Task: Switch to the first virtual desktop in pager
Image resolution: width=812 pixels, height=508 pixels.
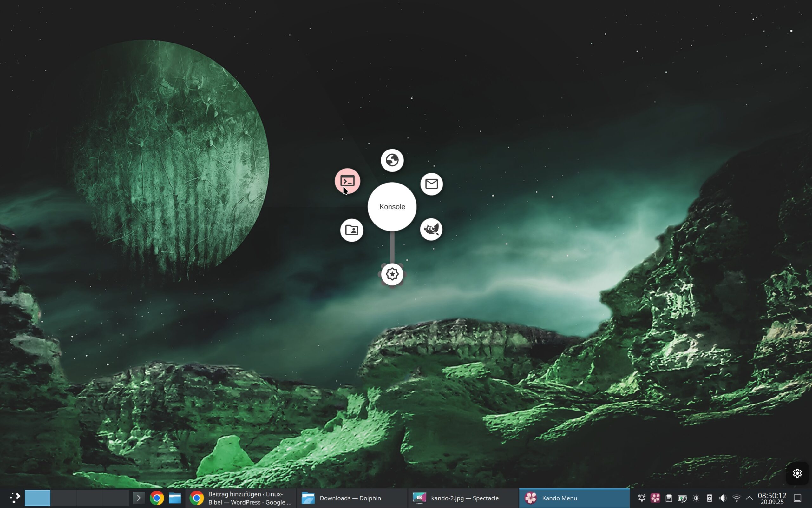Action: pos(37,498)
